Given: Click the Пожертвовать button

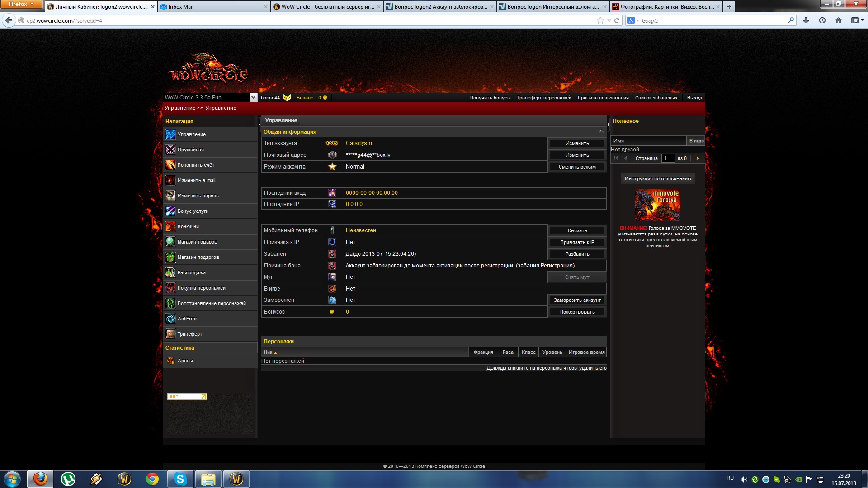Looking at the screenshot, I should pyautogui.click(x=577, y=312).
